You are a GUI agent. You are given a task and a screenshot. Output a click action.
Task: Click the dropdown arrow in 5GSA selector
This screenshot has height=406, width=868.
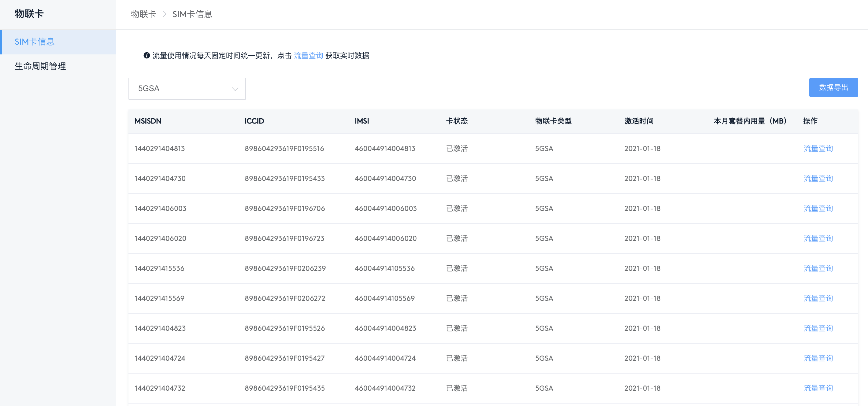click(x=235, y=89)
